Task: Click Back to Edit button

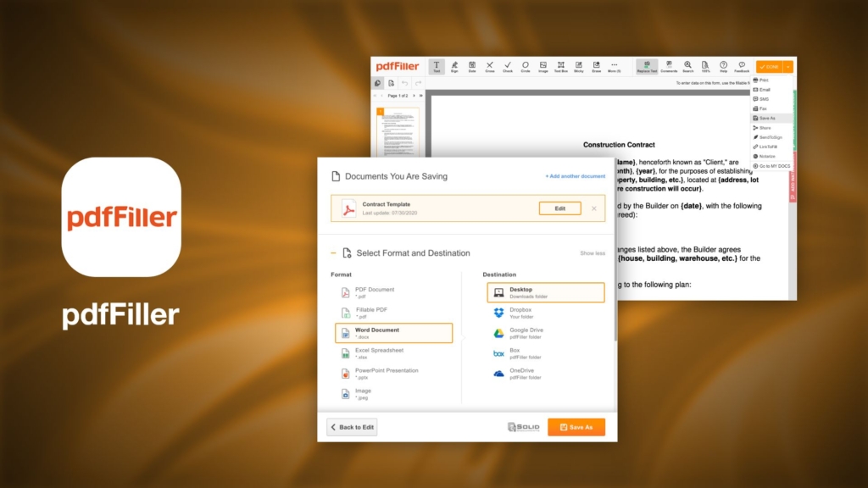Action: 352,427
